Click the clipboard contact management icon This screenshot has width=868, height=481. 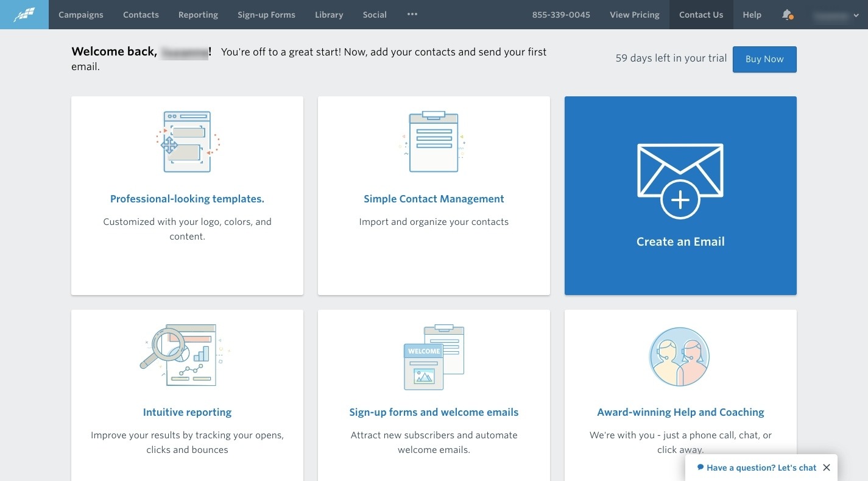click(x=434, y=142)
